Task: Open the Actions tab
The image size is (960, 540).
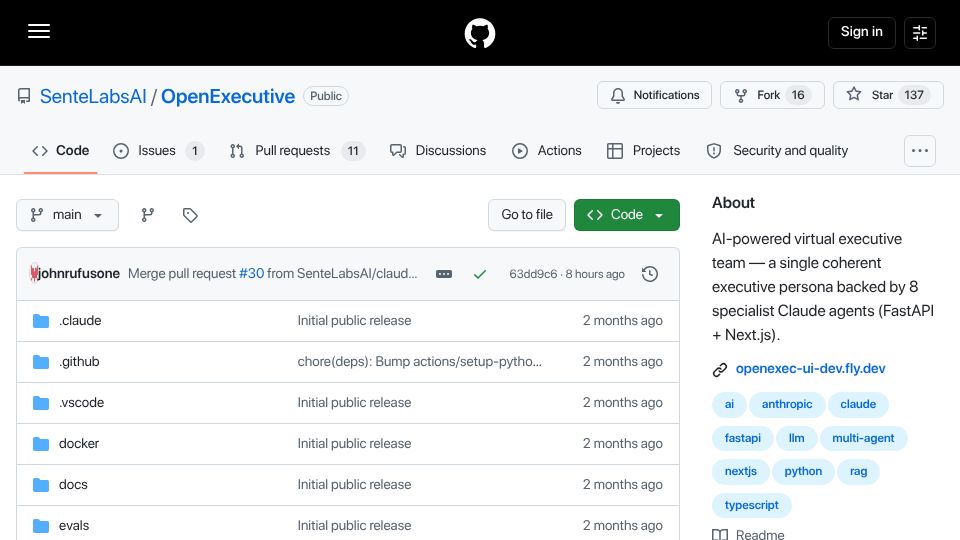Action: point(547,151)
